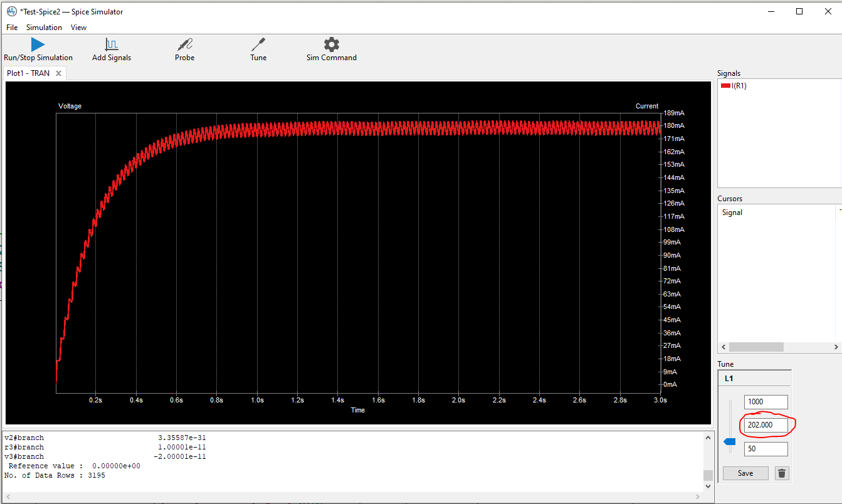Click the No. of Data Rows line
The image size is (842, 504).
click(55, 475)
